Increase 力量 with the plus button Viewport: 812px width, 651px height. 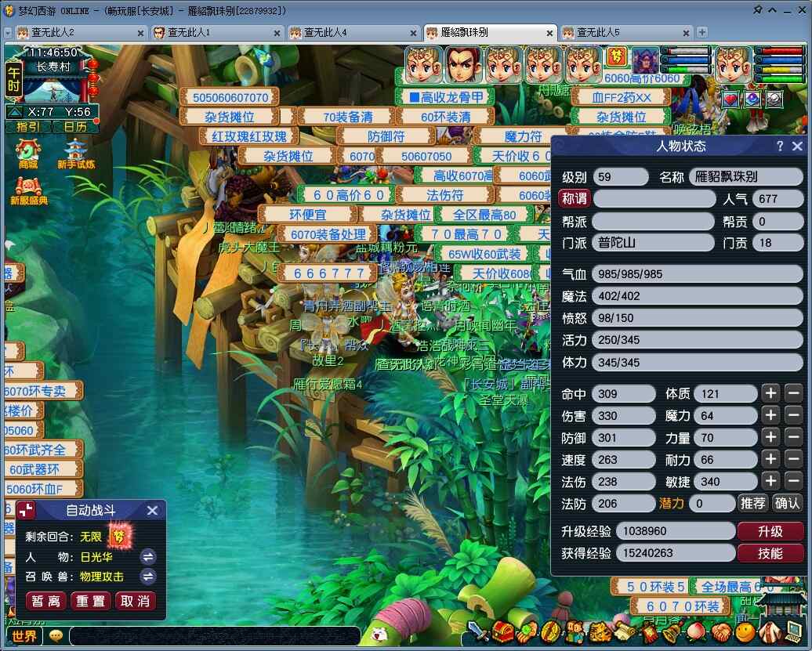point(770,437)
